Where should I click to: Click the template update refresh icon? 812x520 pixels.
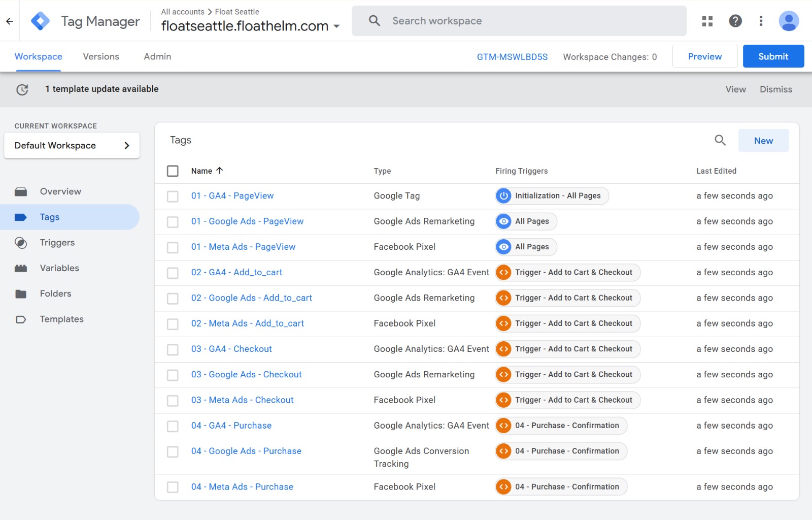22,89
